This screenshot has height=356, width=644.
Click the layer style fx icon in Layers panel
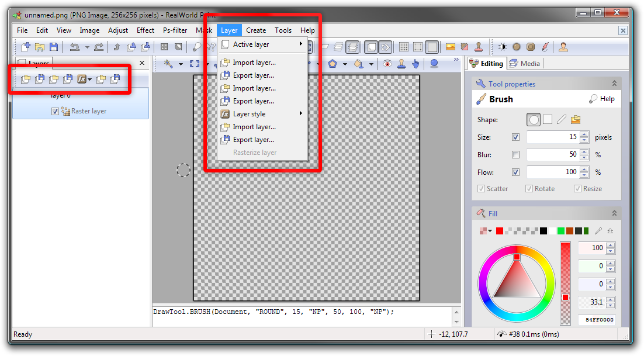(82, 79)
